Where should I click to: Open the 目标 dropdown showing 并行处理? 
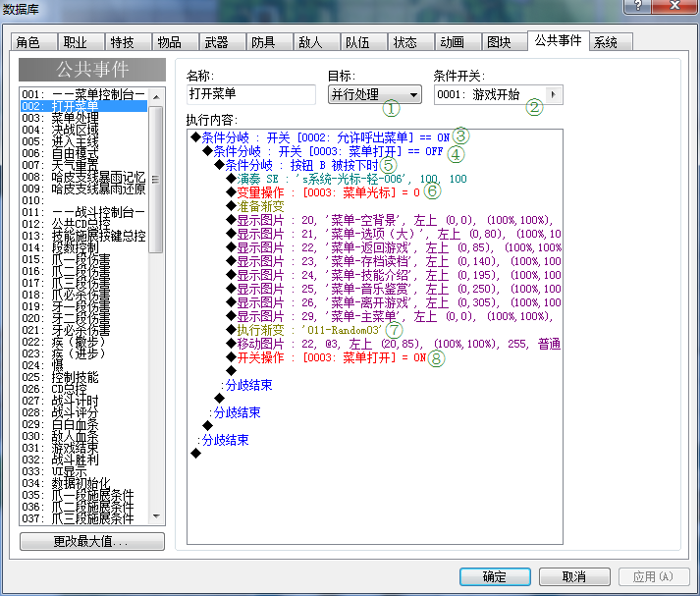(375, 94)
